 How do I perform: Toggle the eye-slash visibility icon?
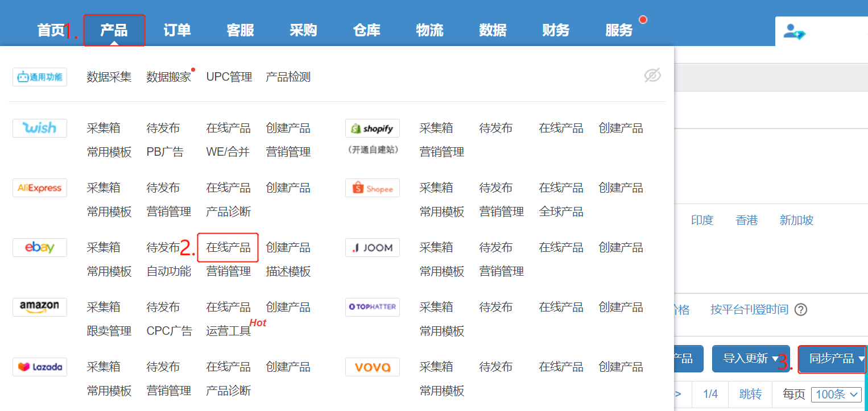coord(652,76)
